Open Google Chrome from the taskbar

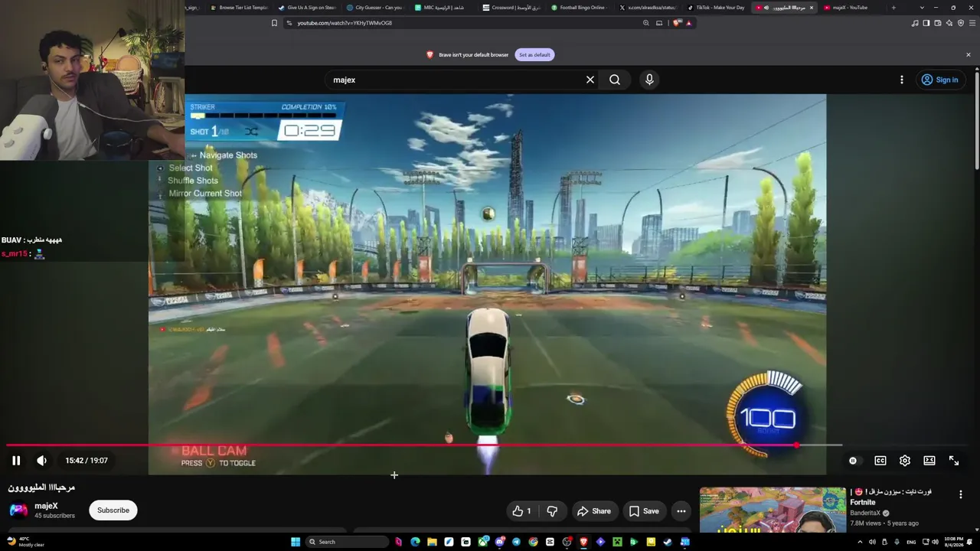tap(533, 542)
